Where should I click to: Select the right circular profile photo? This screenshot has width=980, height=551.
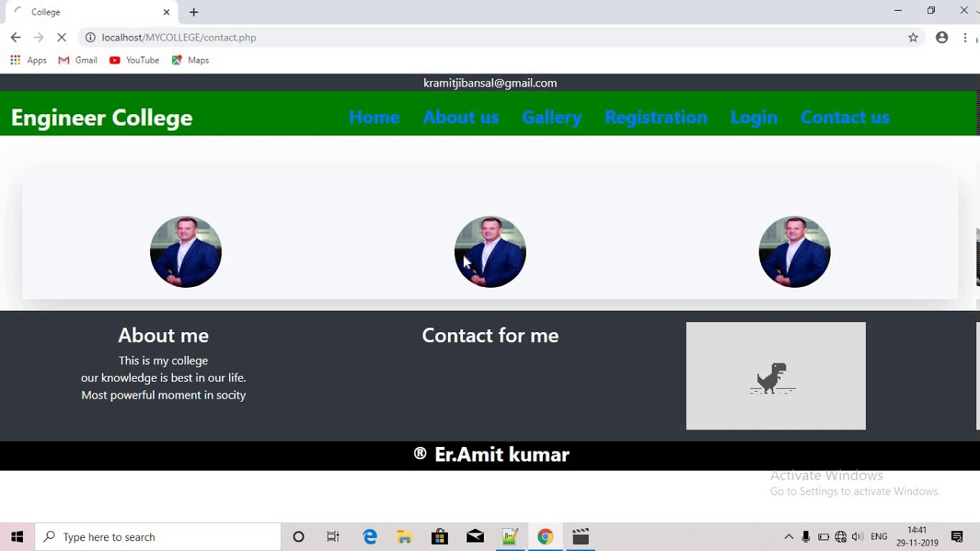pyautogui.click(x=795, y=252)
